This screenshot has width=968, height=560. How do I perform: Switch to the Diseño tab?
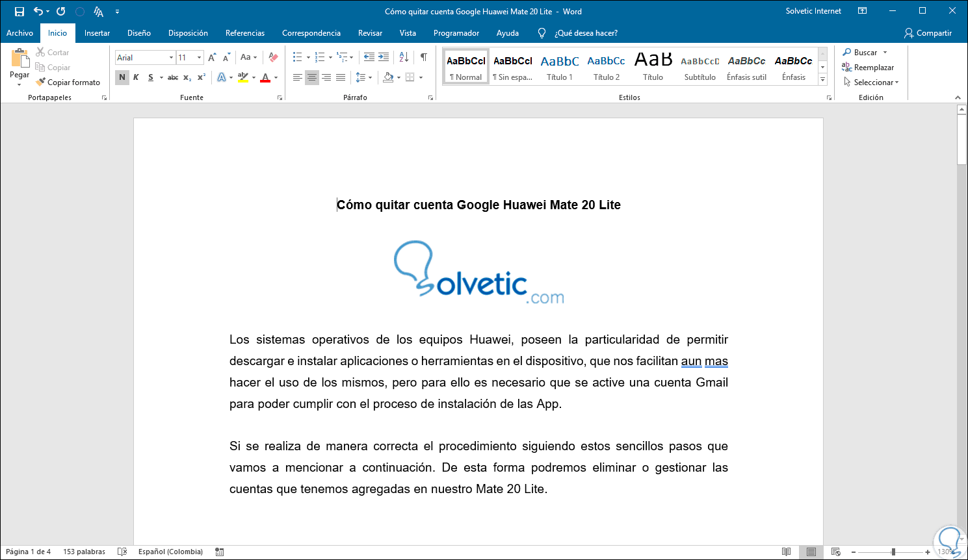point(139,33)
